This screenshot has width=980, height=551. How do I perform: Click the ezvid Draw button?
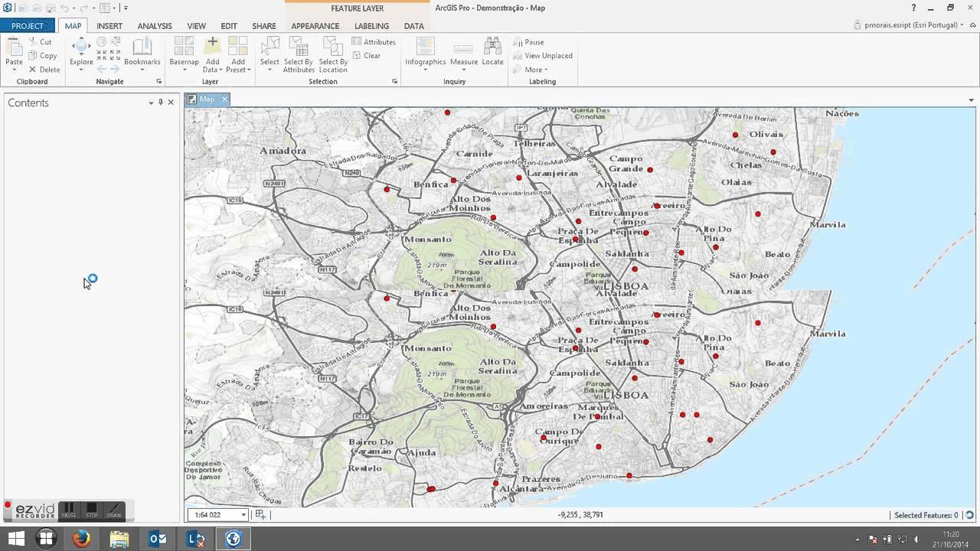(x=114, y=510)
